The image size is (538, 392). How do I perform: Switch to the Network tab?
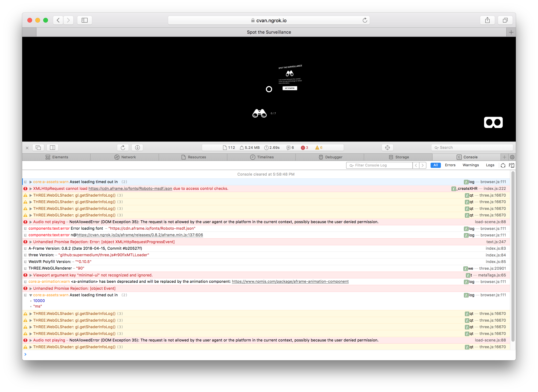point(125,157)
